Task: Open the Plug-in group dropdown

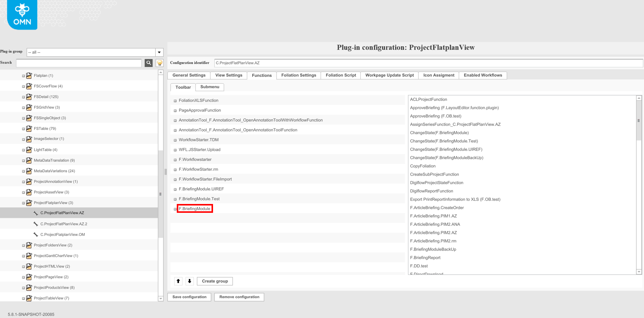Action: (x=159, y=52)
